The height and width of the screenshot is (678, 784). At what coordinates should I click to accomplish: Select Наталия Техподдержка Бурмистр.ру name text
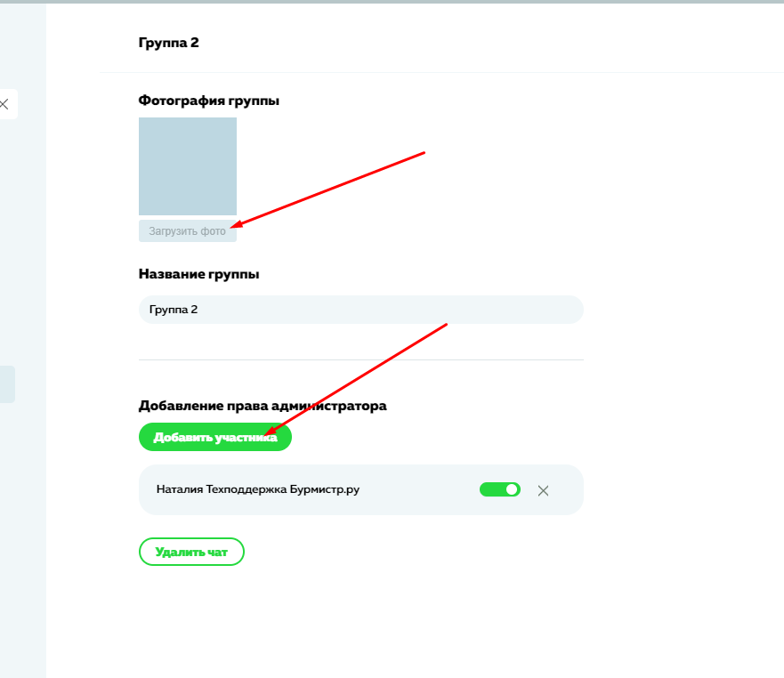point(258,489)
